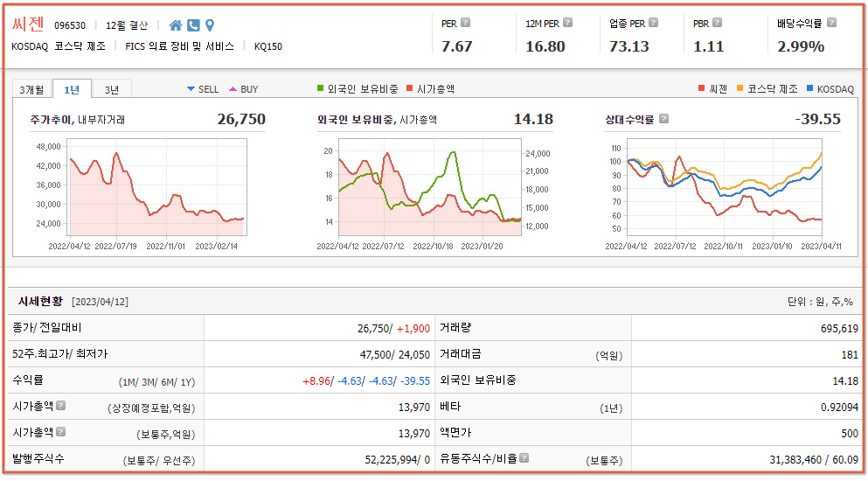The image size is (868, 481).
Task: Open help icon next to 업종 PER
Action: coord(653,23)
